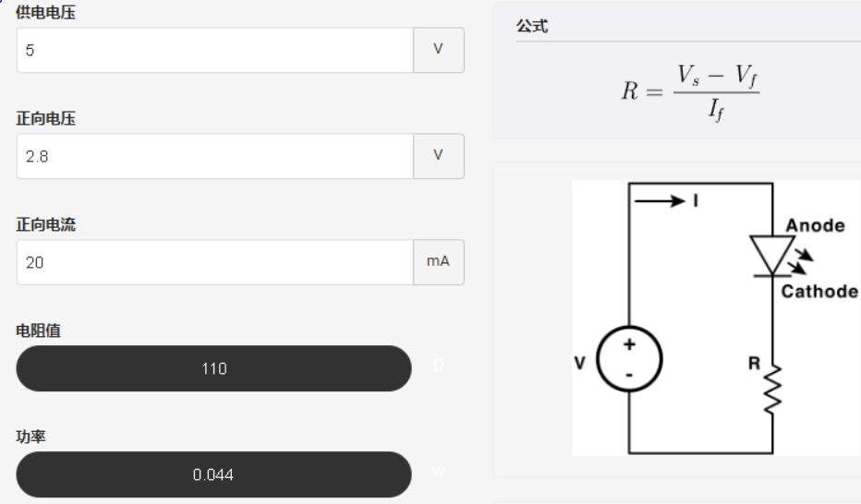Click the 供电电压 field label

45,12
